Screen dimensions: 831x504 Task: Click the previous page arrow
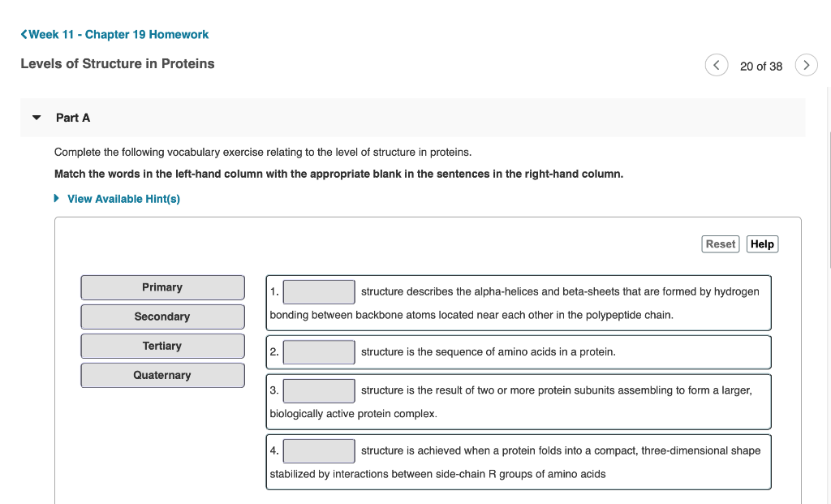717,65
